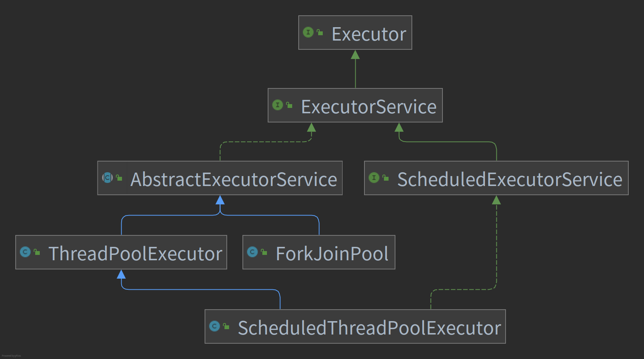This screenshot has height=359, width=644.
Task: Click the interface icon beside Executor
Action: (308, 32)
